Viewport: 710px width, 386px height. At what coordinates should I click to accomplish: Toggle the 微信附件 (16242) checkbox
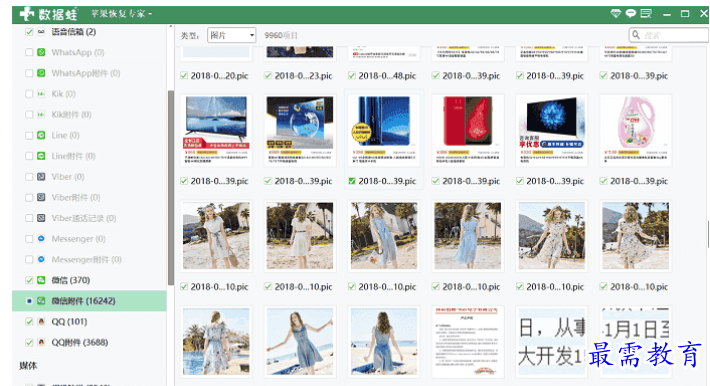pos(29,301)
